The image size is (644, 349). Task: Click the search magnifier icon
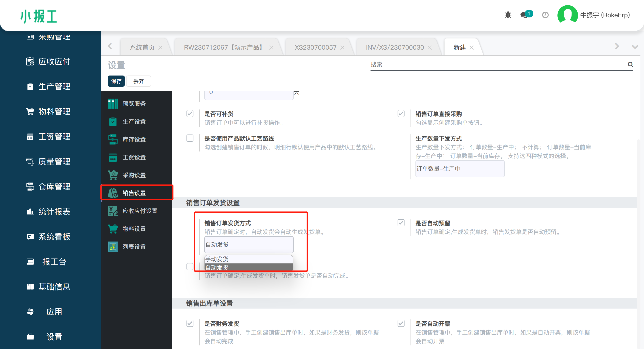point(630,64)
